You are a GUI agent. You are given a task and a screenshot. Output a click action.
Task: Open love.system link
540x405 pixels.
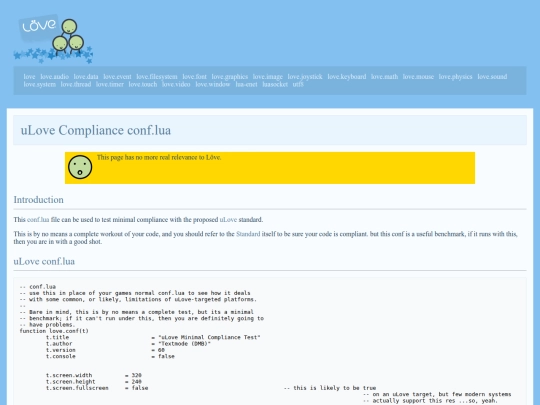click(x=40, y=84)
